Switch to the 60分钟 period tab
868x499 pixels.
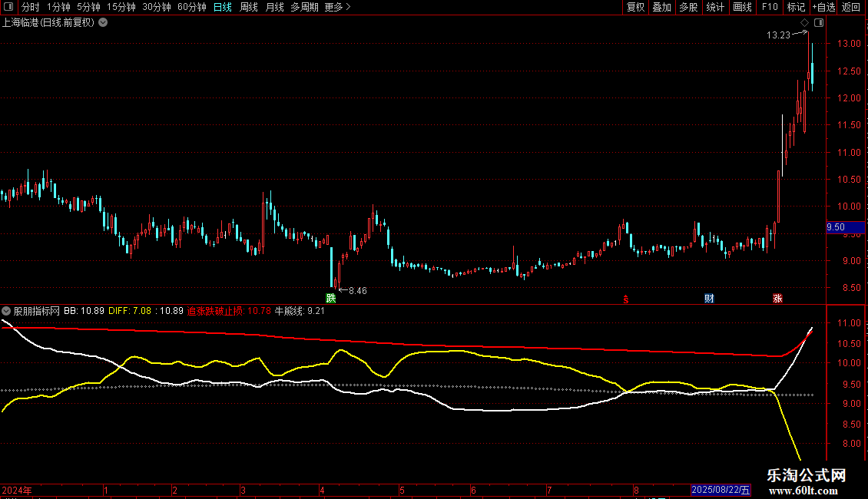click(191, 7)
